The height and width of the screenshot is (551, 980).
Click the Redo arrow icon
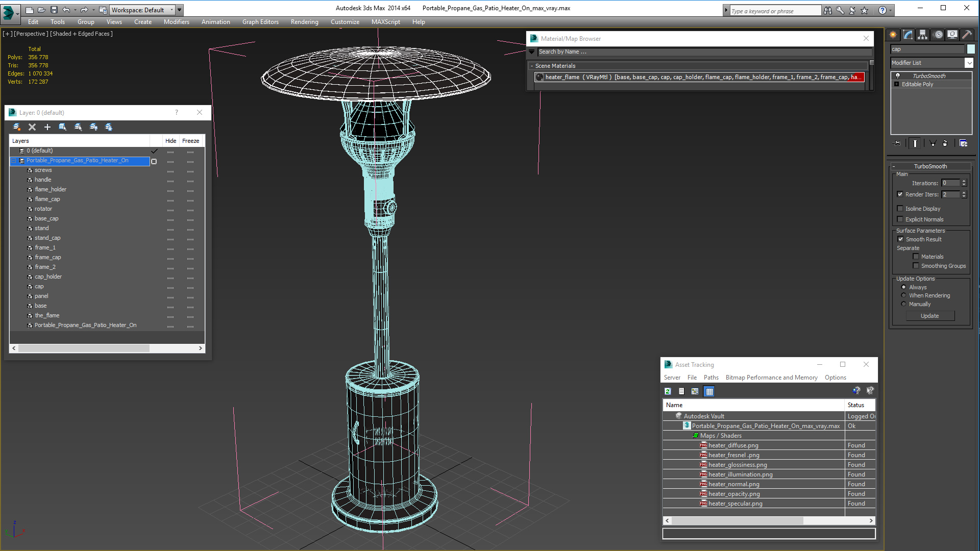tap(84, 10)
